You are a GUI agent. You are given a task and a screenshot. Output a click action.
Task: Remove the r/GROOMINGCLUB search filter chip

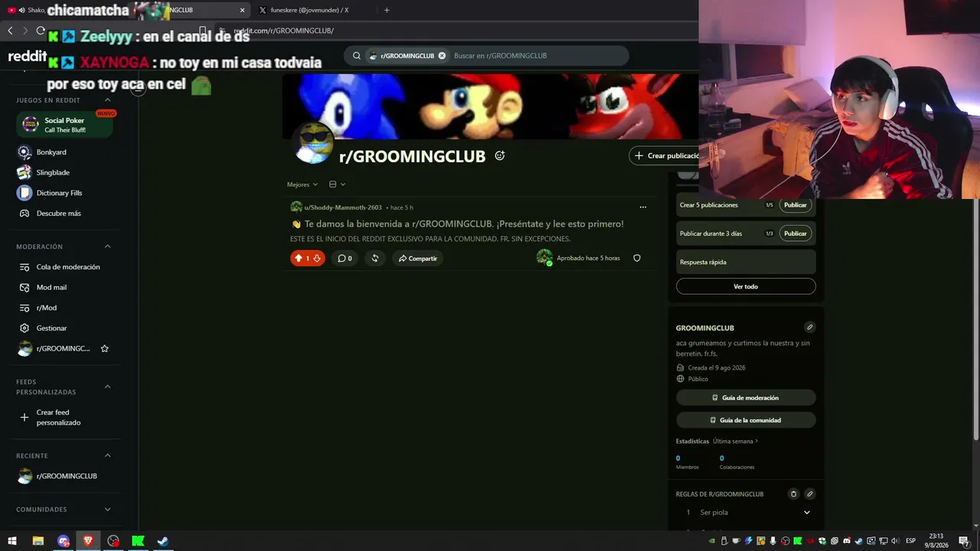[442, 56]
